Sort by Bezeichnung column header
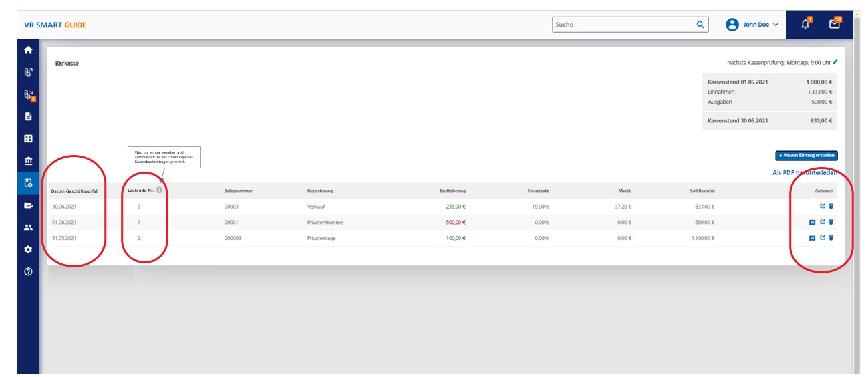 click(x=320, y=191)
